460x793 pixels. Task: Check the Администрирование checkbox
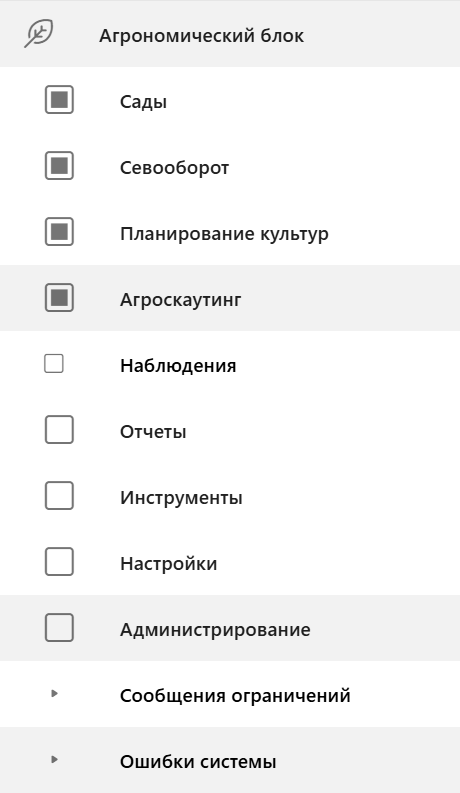click(59, 628)
